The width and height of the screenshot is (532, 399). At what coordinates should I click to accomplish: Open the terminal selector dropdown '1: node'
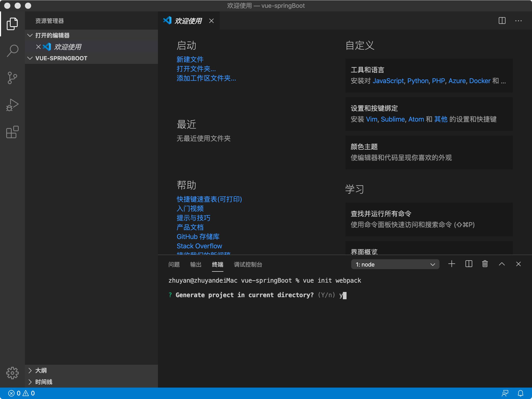tap(395, 264)
